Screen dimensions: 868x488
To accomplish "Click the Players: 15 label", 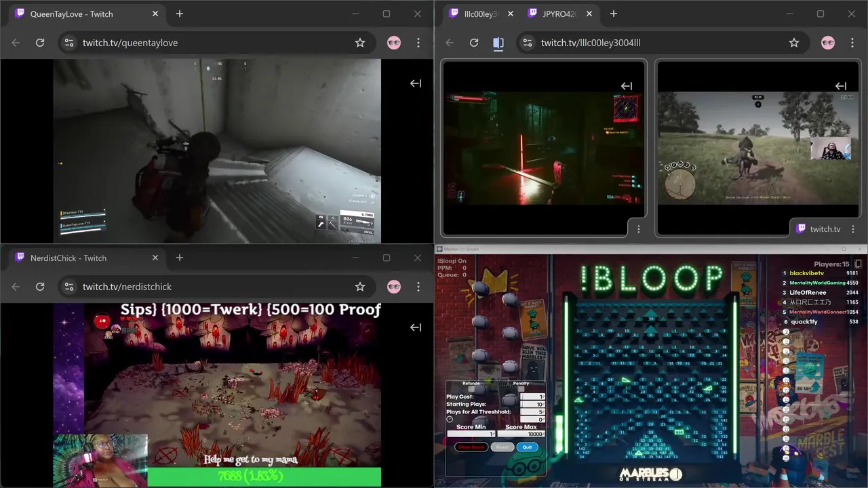I will pos(831,264).
